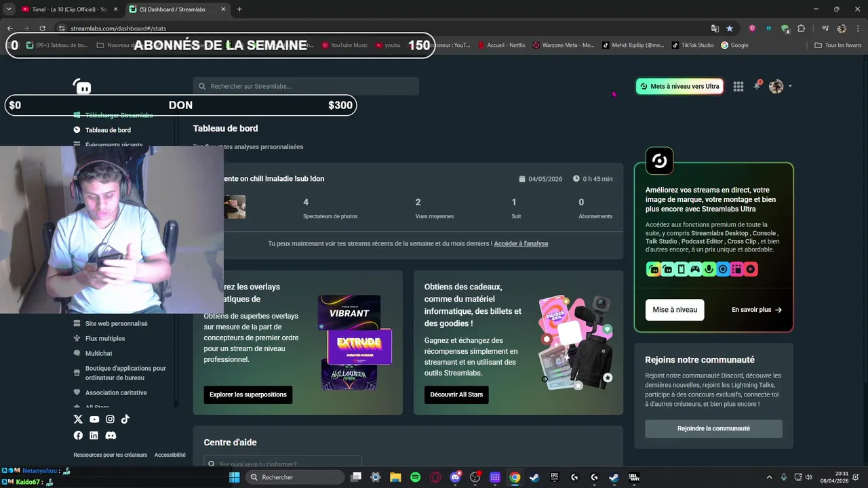
Task: Open Chrome extensions puzzle icon
Action: [x=801, y=28]
